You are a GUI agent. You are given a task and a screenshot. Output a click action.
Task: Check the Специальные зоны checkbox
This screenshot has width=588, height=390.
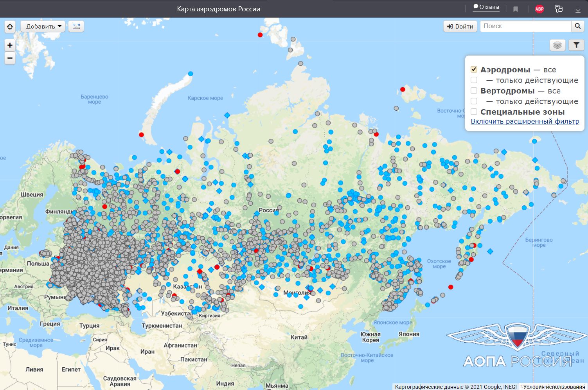474,111
